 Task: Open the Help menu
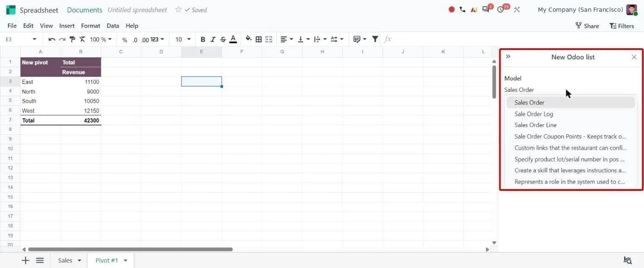coord(132,26)
